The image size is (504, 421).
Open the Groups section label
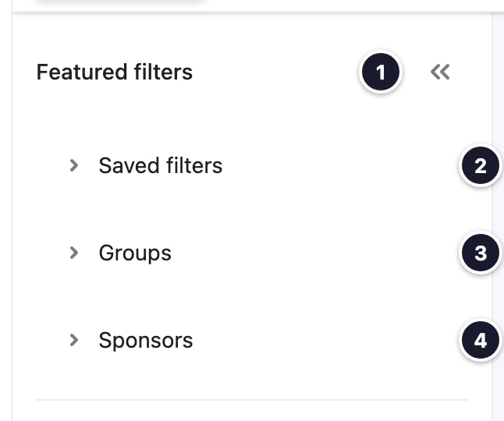pyautogui.click(x=135, y=253)
